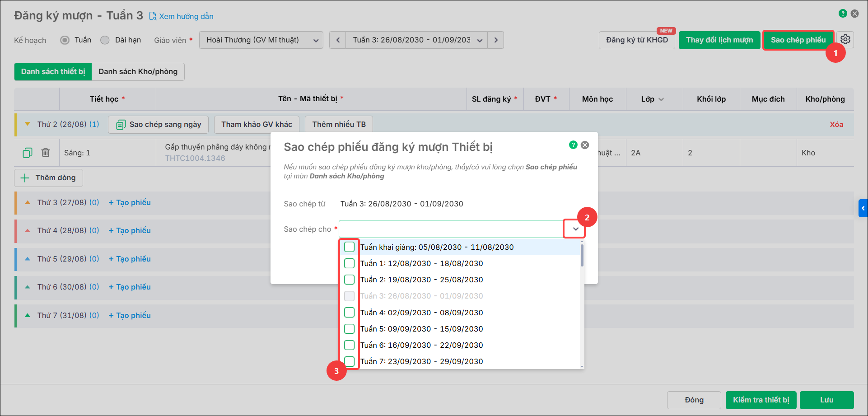Check Tuần 6: 16/09/2030 - 22/09/2030
This screenshot has width=868, height=416.
coord(349,345)
